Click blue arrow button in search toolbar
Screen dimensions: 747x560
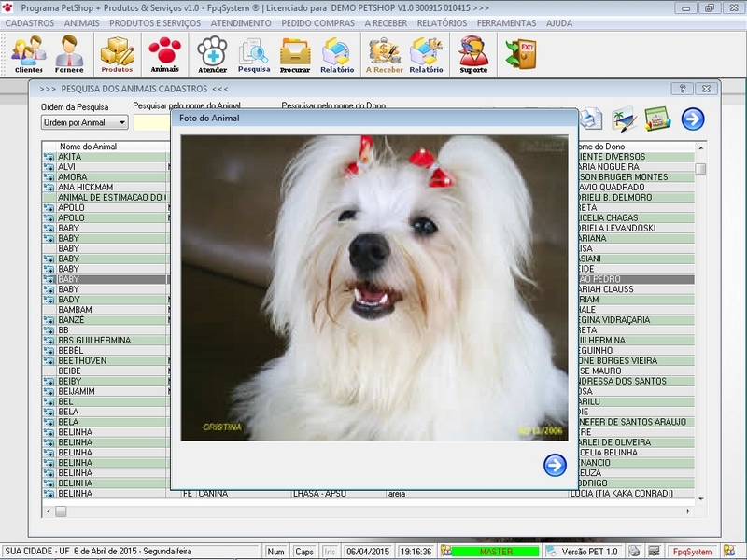tap(692, 119)
